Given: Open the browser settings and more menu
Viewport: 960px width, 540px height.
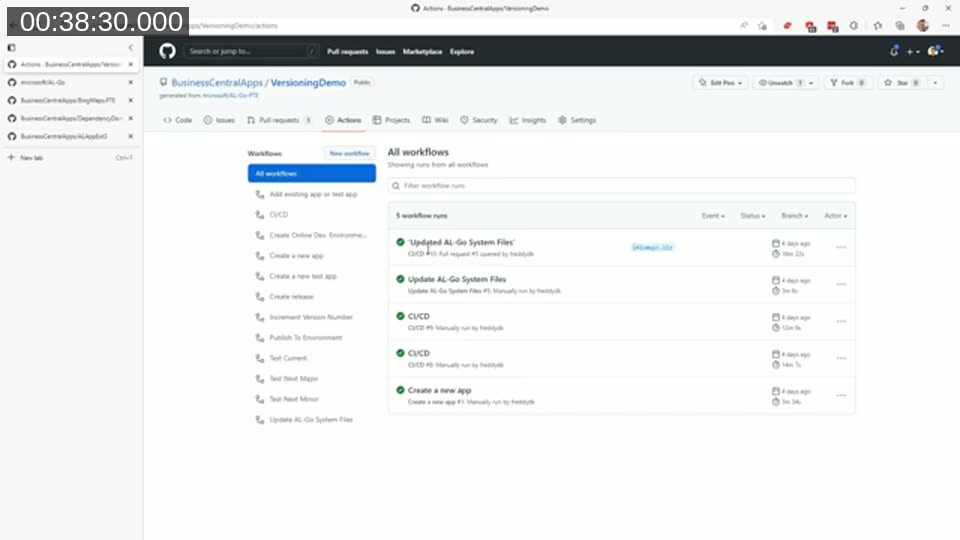Looking at the screenshot, I should click(946, 26).
